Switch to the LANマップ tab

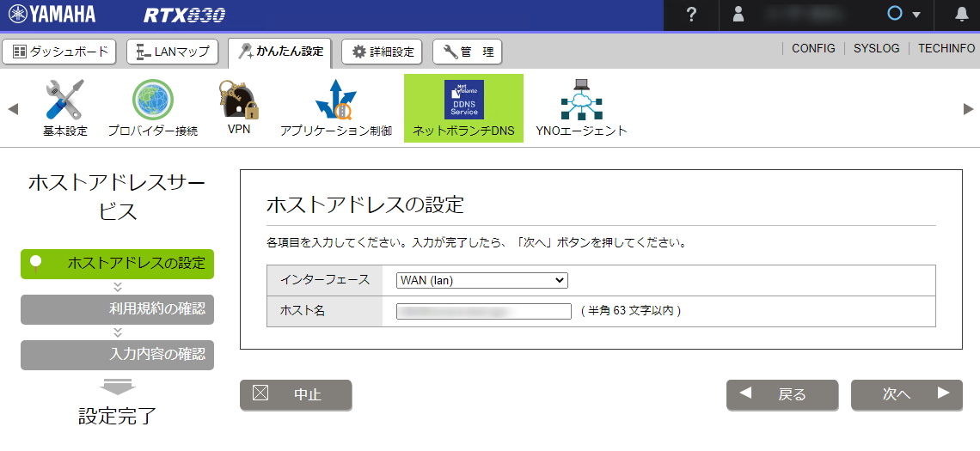pos(173,52)
